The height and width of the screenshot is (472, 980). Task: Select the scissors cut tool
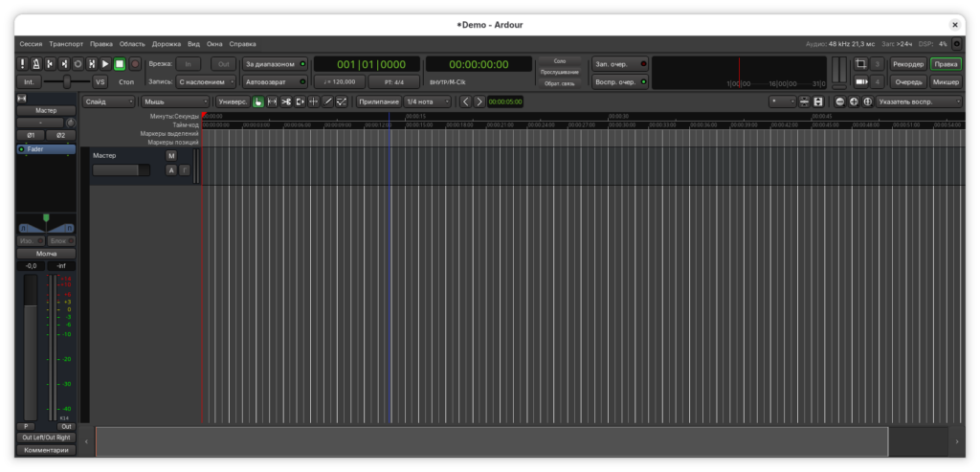tap(286, 101)
